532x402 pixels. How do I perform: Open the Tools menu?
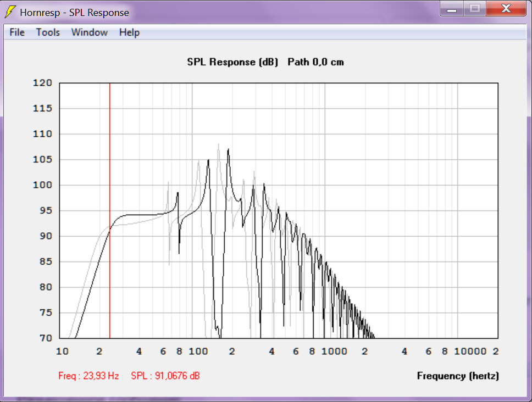tap(48, 32)
